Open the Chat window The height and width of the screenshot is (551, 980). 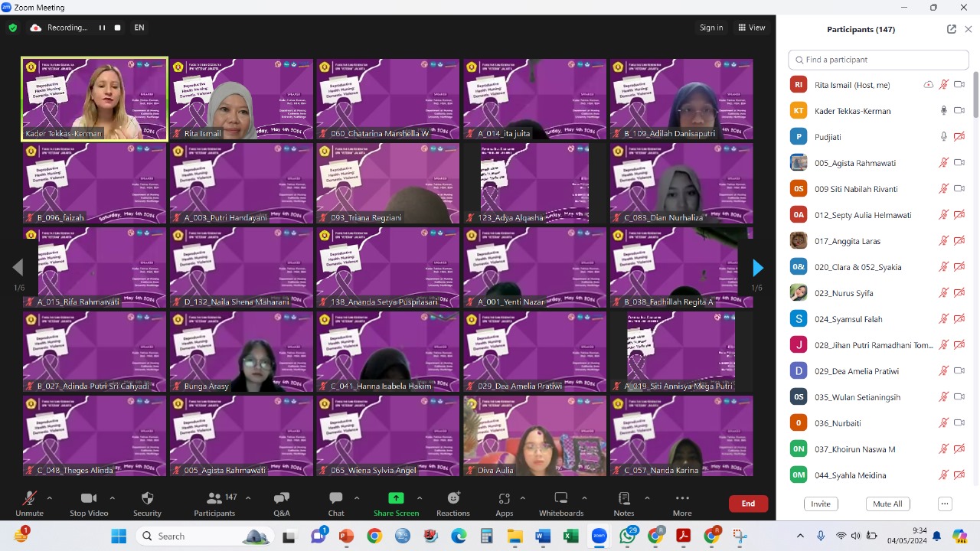coord(335,499)
